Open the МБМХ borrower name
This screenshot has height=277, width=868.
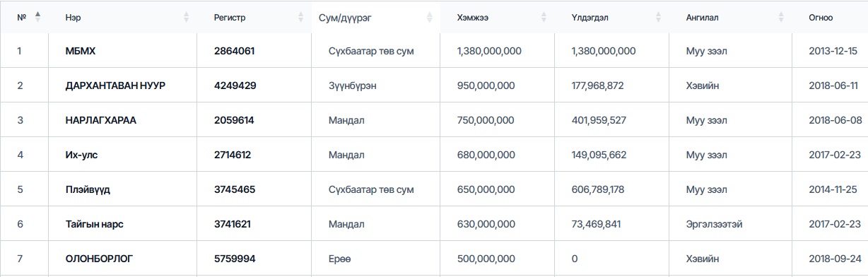tap(80, 51)
